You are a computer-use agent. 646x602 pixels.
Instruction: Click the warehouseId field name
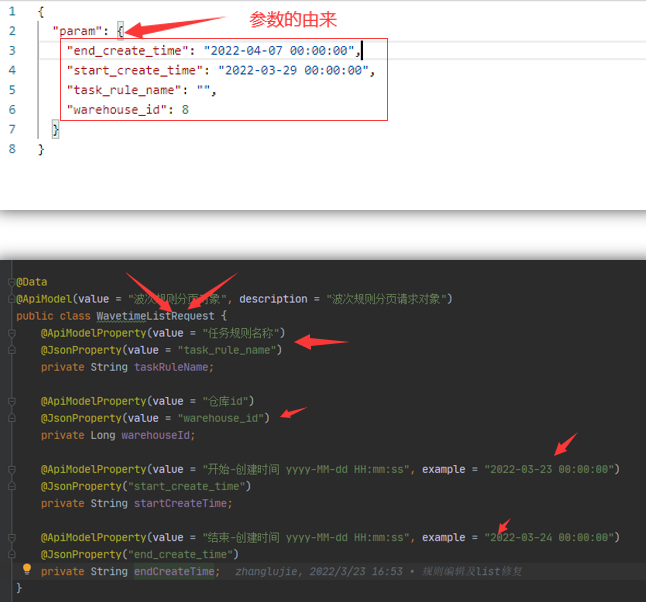pos(156,435)
